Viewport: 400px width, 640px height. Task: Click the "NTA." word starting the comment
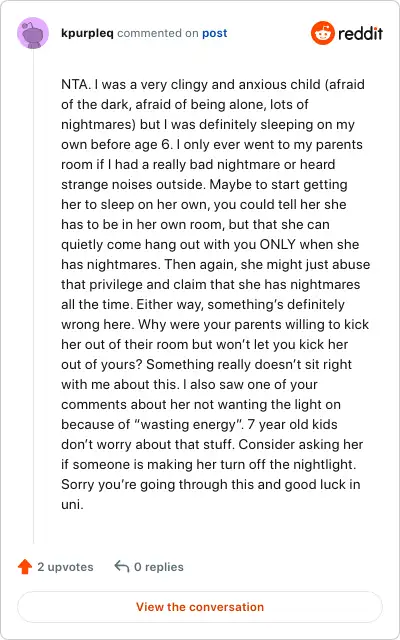76,84
